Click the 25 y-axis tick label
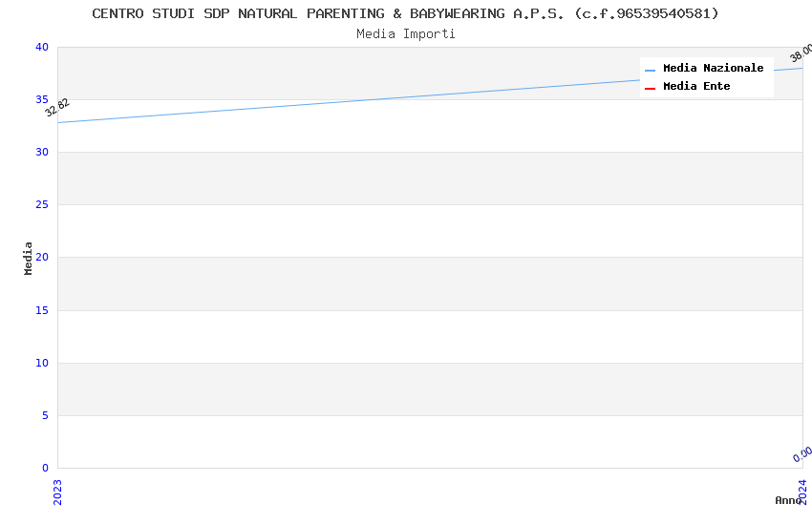Screen dimensions: 812x525 (x=41, y=205)
